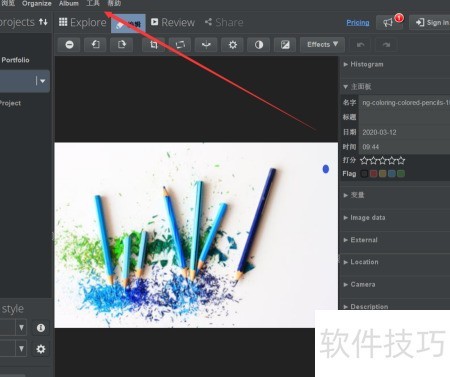Open the Organize menu

tap(37, 4)
